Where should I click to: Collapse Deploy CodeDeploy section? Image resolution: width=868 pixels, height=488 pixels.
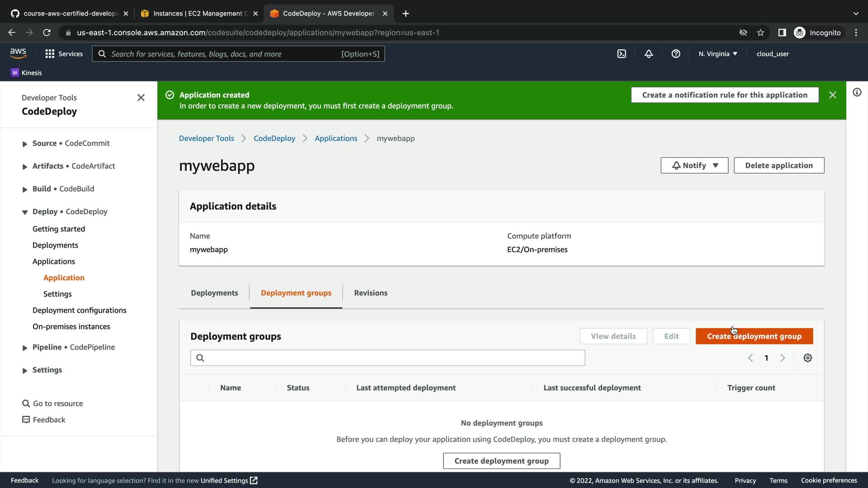coord(25,212)
